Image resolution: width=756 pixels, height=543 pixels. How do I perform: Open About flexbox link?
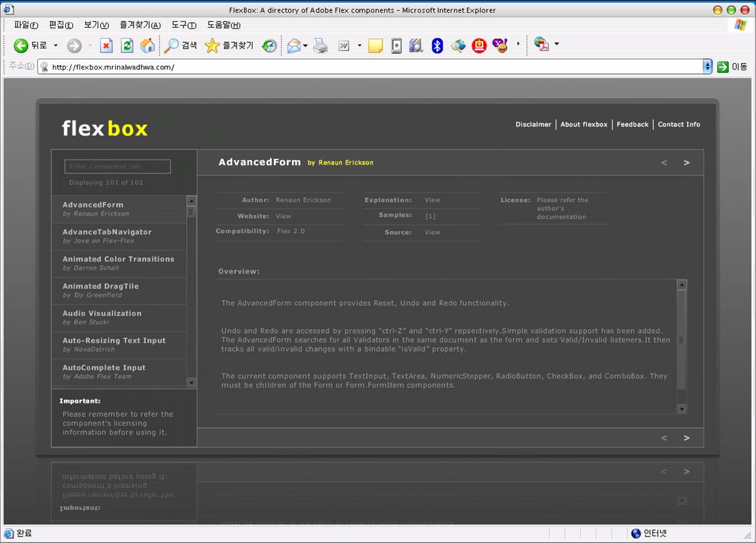[584, 124]
